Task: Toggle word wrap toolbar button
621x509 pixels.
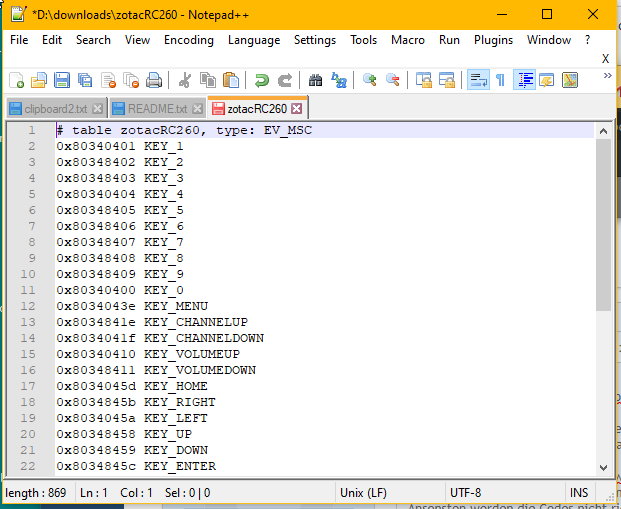Action: click(478, 80)
